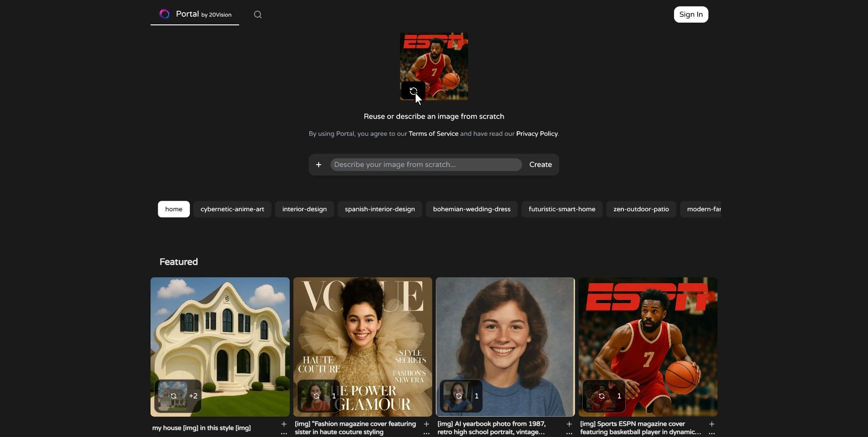Click the 'AI yearbook photo from 1987' caption
This screenshot has height=437, width=868.
tap(492, 428)
